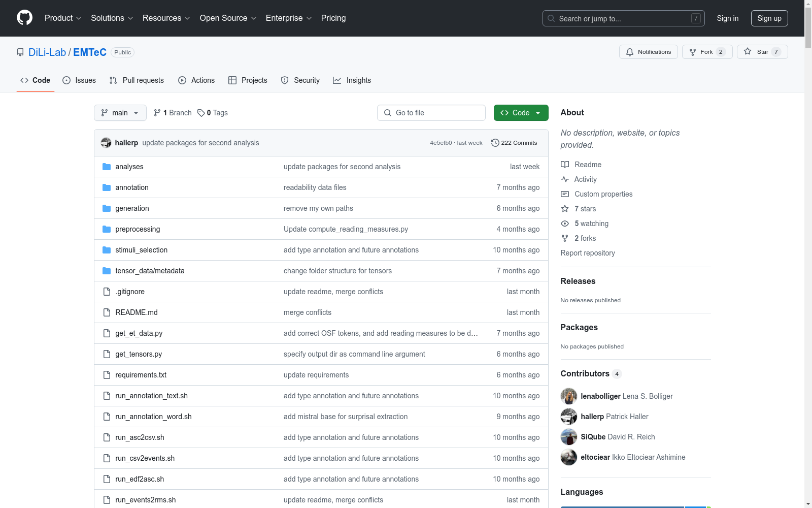Click the generation folder icon

pos(107,208)
